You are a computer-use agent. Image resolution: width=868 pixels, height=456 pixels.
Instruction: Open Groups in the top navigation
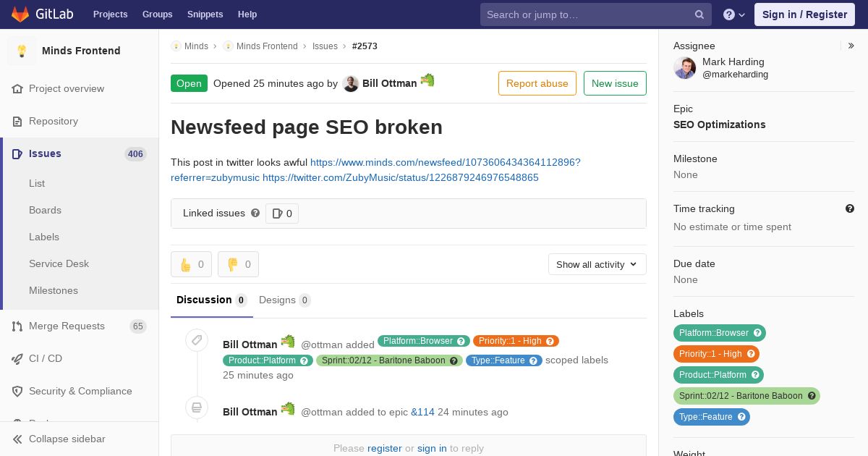pos(157,14)
